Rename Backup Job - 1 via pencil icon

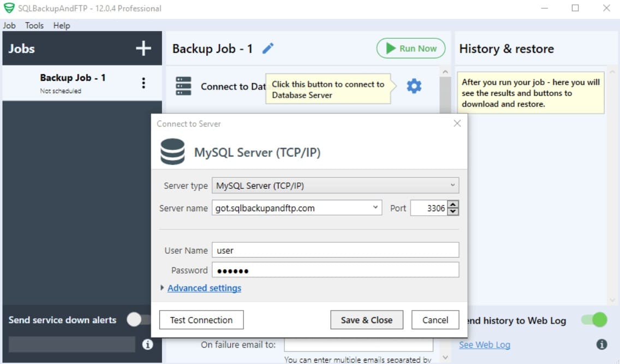268,48
